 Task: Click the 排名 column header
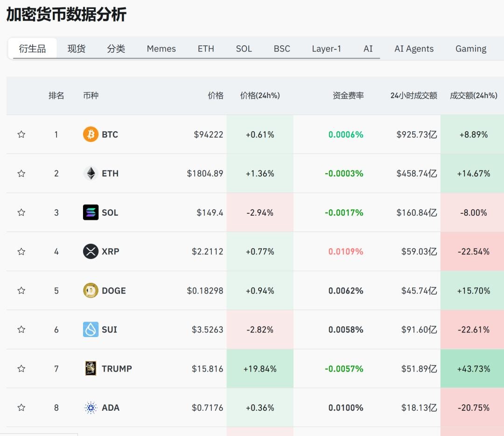pos(56,96)
